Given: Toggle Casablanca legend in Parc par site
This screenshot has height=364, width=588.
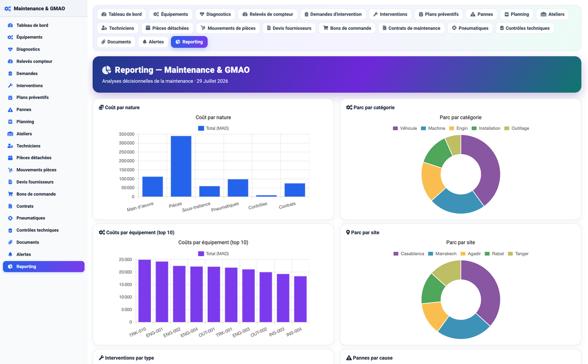Looking at the screenshot, I should [409, 254].
